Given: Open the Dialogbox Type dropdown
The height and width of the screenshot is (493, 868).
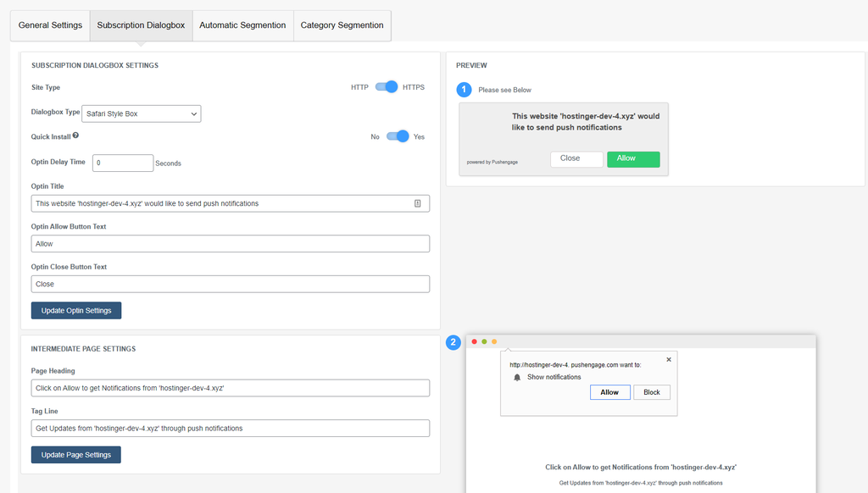Looking at the screenshot, I should coord(142,114).
